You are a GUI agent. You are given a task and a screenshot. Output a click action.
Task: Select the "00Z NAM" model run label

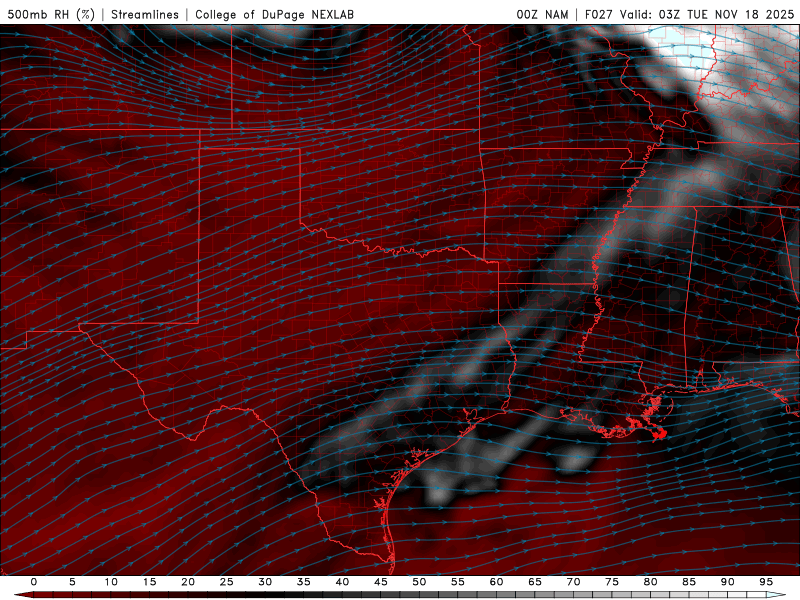(542, 14)
